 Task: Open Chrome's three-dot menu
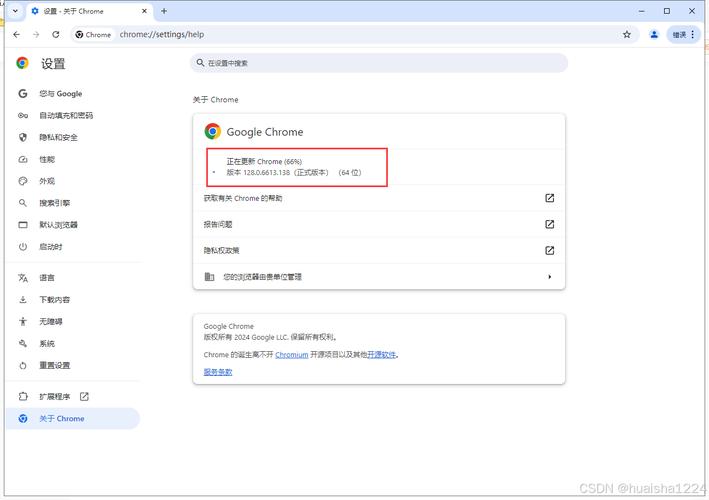pos(692,34)
